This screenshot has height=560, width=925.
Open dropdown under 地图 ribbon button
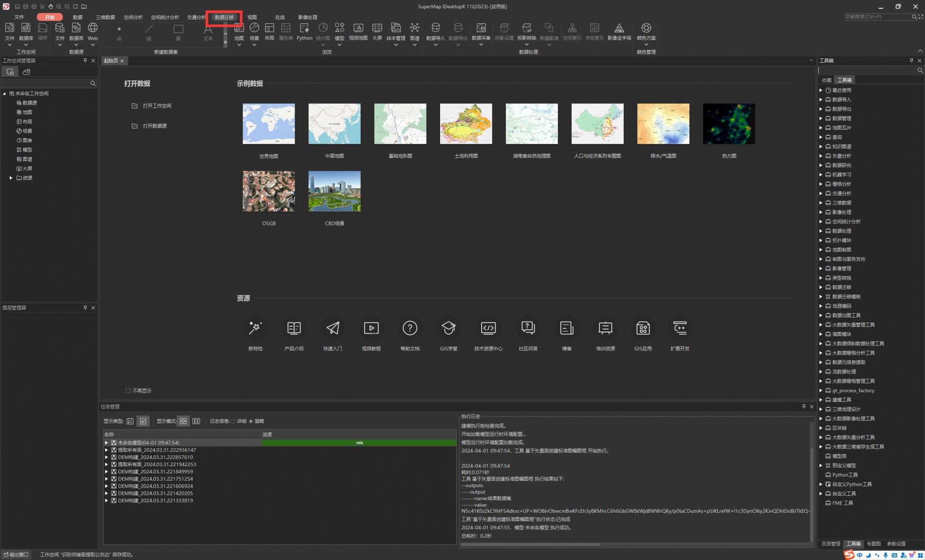click(x=239, y=45)
